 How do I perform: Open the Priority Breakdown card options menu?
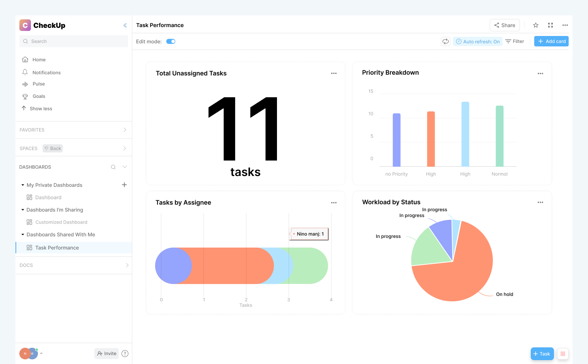pos(540,73)
